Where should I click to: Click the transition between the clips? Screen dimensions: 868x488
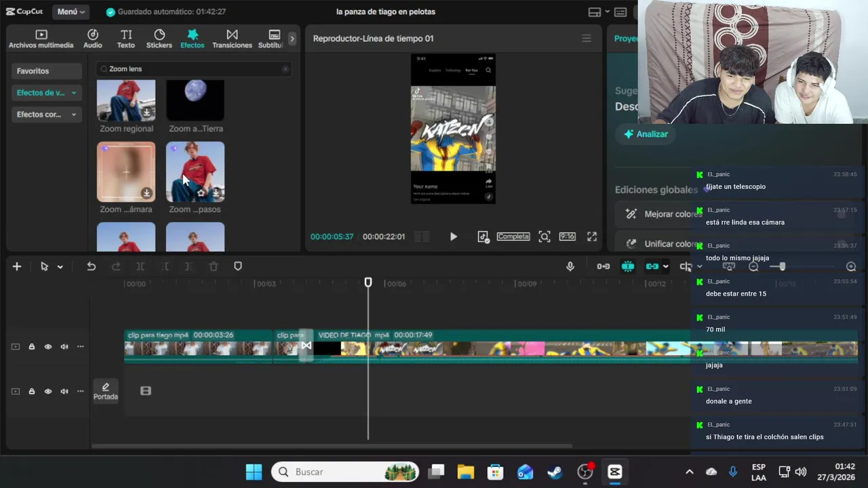pos(307,346)
